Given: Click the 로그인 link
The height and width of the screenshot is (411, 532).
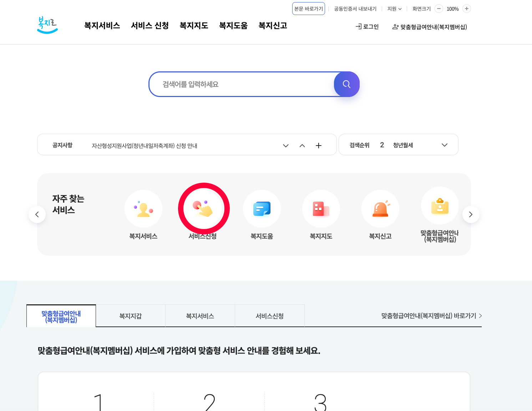Looking at the screenshot, I should (x=367, y=27).
